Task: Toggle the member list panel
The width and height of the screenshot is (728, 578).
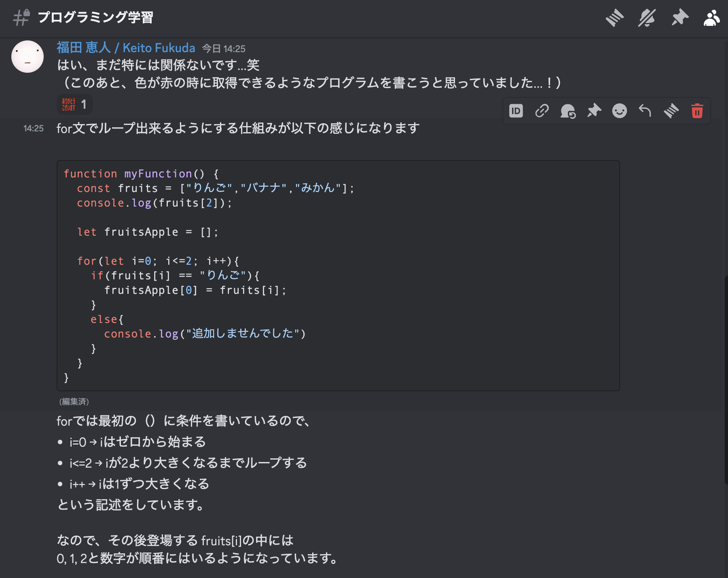Action: (711, 18)
